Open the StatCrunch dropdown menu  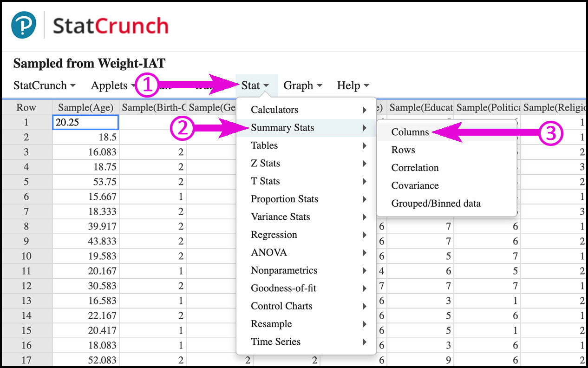(45, 85)
